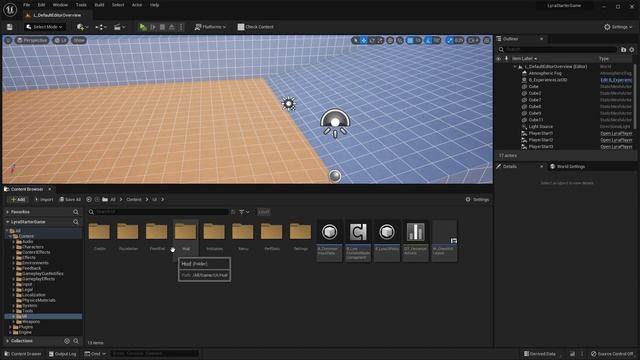Open the camera speed setting in the viewport

[473, 40]
